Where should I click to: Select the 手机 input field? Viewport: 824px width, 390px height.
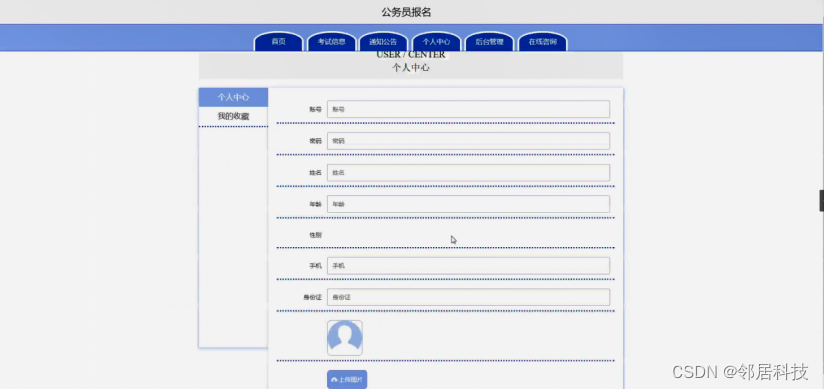[468, 265]
